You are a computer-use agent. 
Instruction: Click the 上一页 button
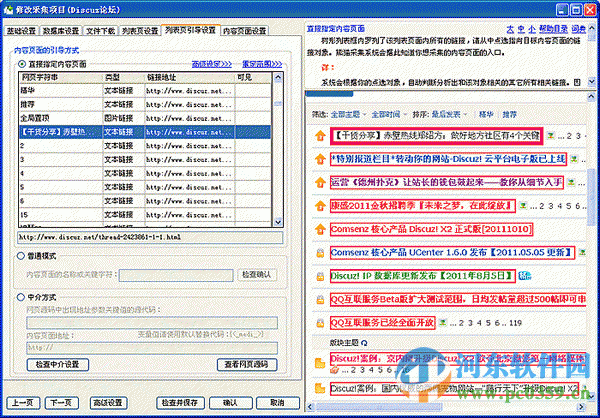tap(23, 403)
